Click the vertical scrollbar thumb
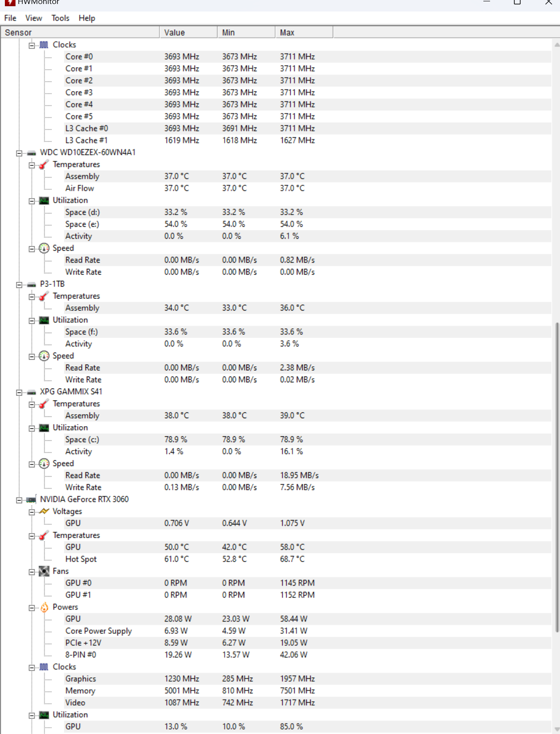560x734 pixels. tap(557, 477)
